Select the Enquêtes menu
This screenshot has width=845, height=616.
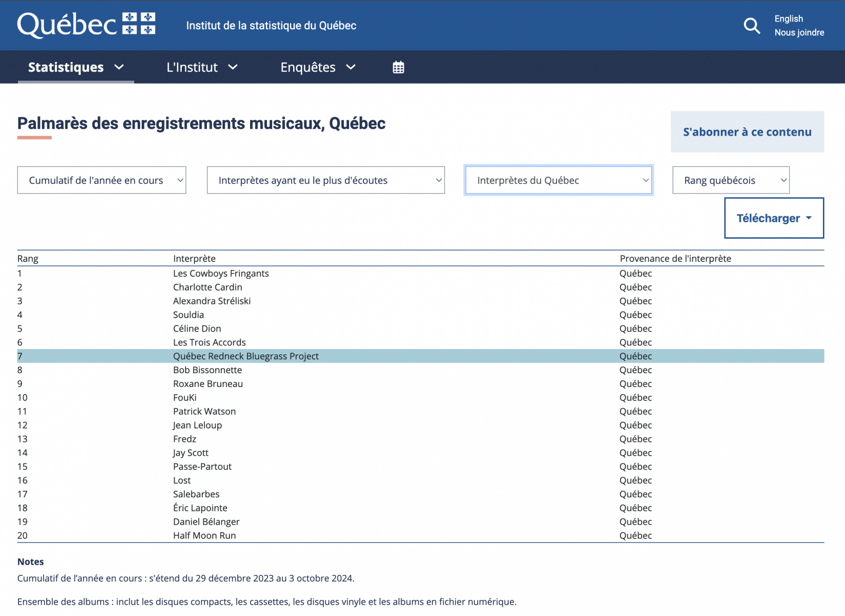point(308,67)
